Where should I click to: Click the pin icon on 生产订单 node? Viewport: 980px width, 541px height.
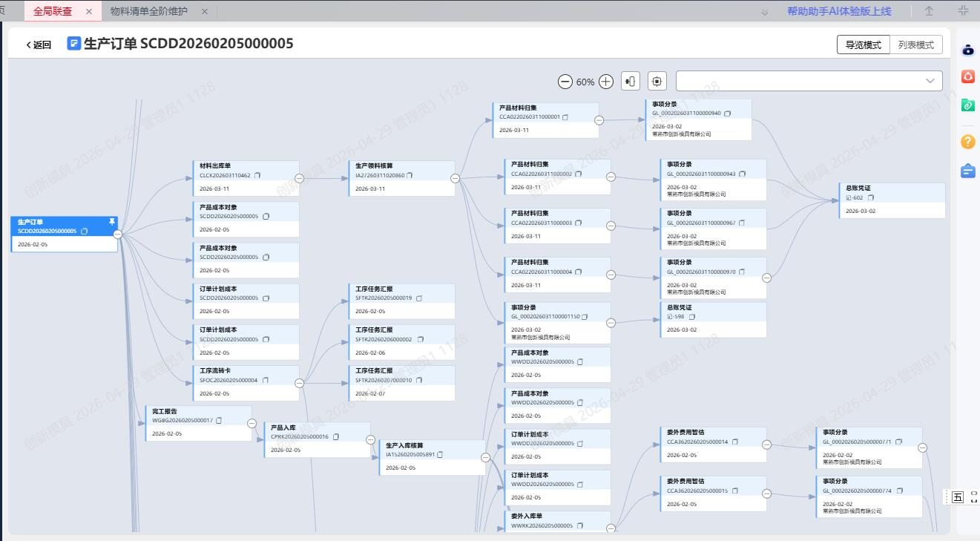pos(112,222)
